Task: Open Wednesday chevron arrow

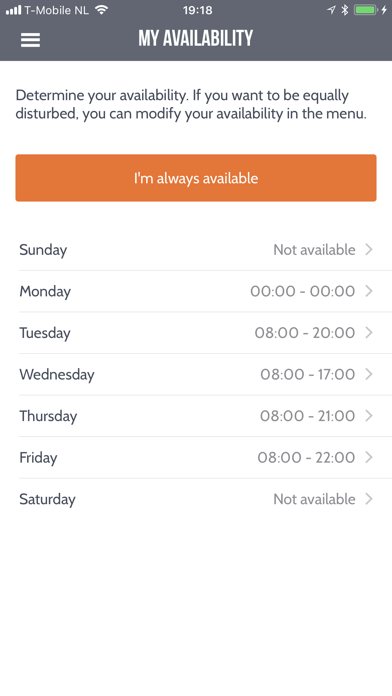Action: point(368,374)
